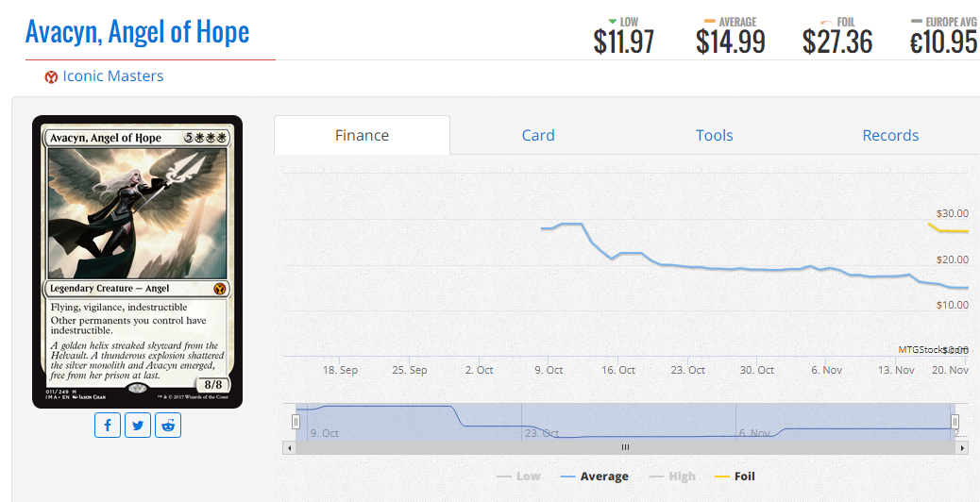Toggle the Average price series in legend
980x502 pixels.
coord(595,477)
